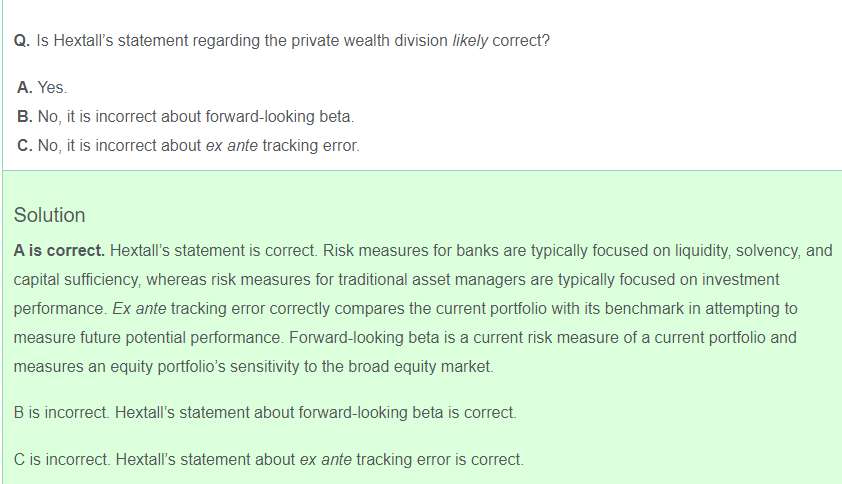Screen dimensions: 842x484
Task: Select answer option A 'Yes.'
Action: (x=42, y=87)
